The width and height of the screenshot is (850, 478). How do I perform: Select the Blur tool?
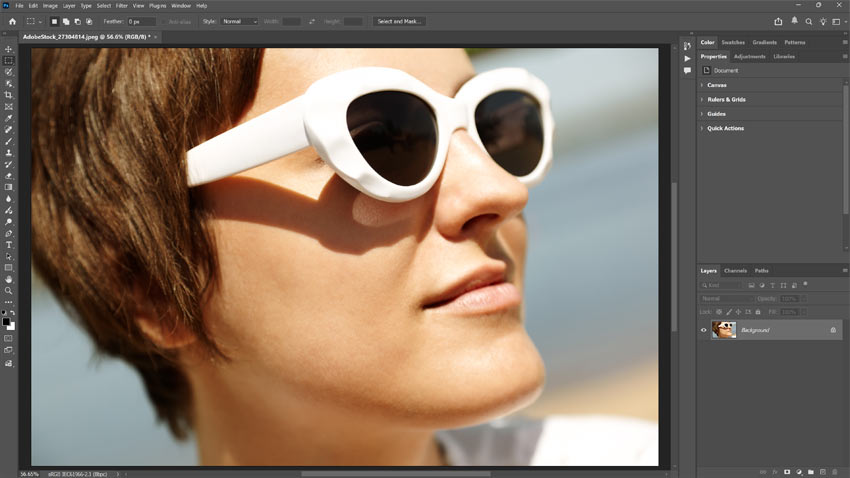[9, 199]
